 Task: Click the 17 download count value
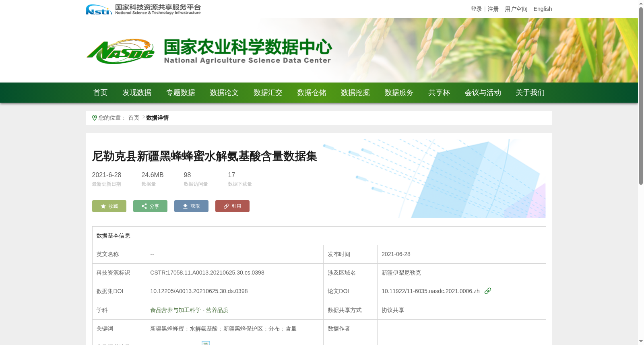point(231,175)
